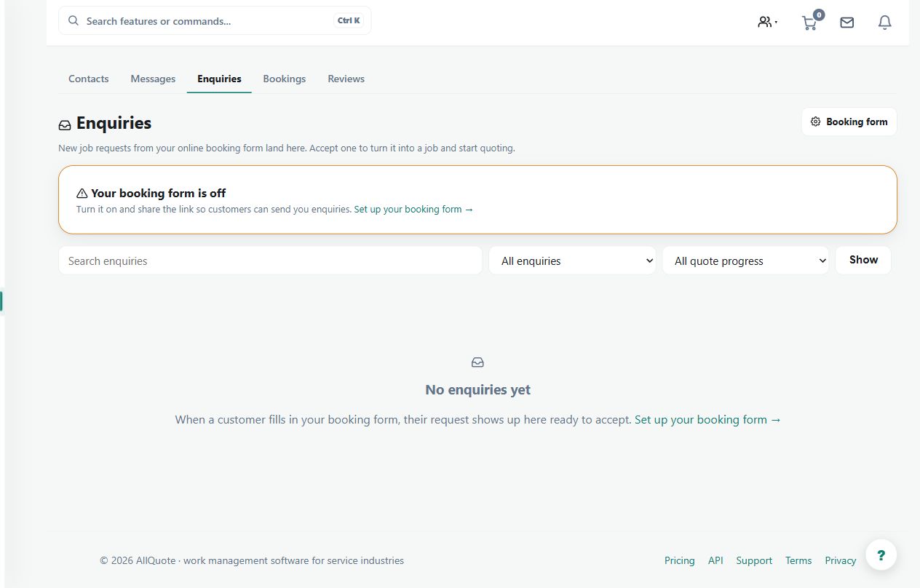Open the Terms footer link
This screenshot has width=920, height=588.
[x=798, y=560]
